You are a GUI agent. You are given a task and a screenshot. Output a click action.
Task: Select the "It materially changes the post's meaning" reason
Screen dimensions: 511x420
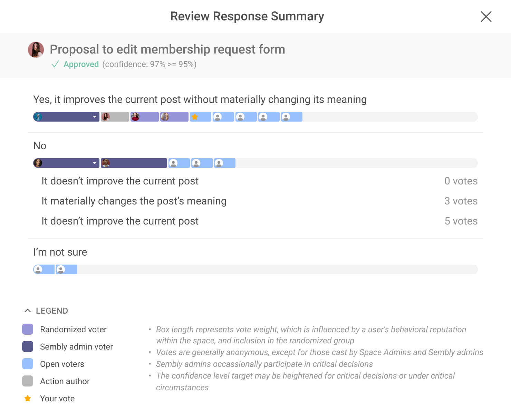pyautogui.click(x=134, y=201)
